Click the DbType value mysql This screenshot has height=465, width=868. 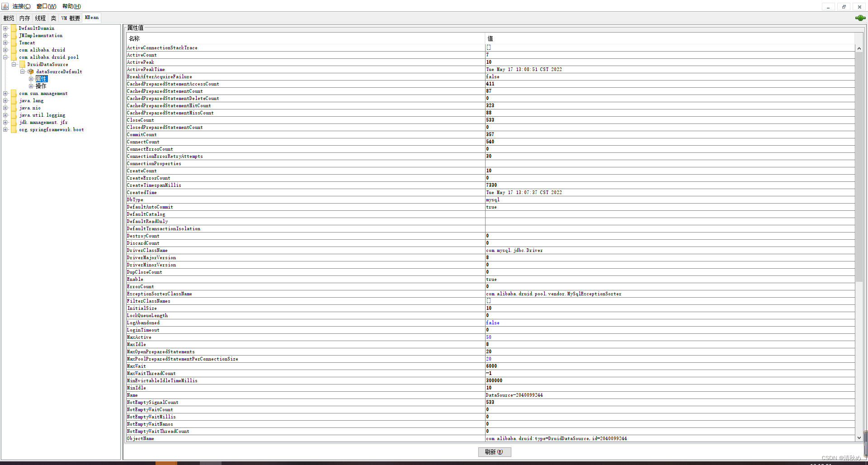(493, 199)
